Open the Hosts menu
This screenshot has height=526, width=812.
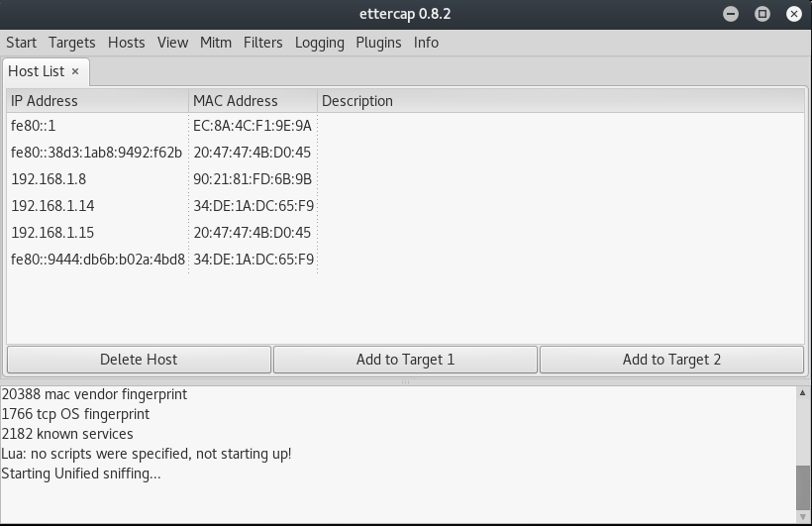[127, 43]
